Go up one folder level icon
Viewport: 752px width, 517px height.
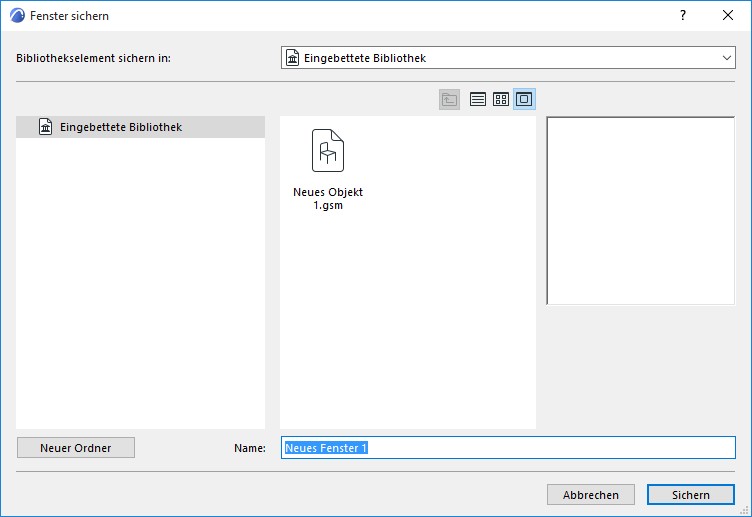[449, 99]
